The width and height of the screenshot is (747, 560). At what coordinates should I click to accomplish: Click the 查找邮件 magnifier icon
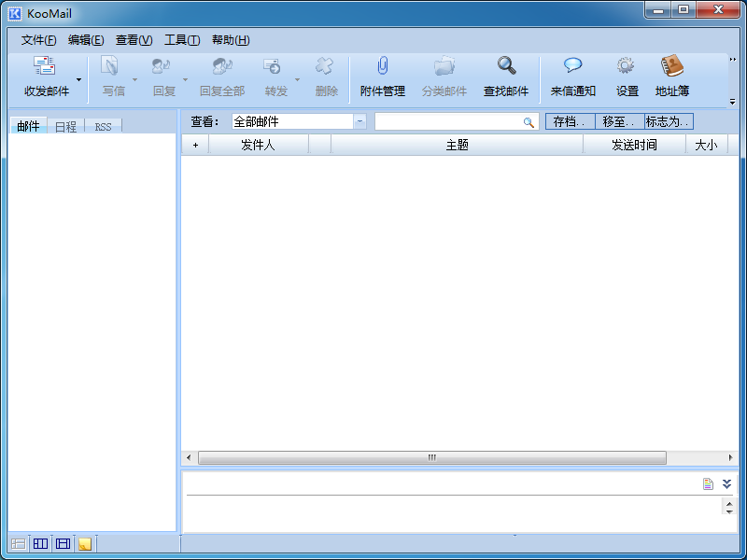click(x=506, y=67)
